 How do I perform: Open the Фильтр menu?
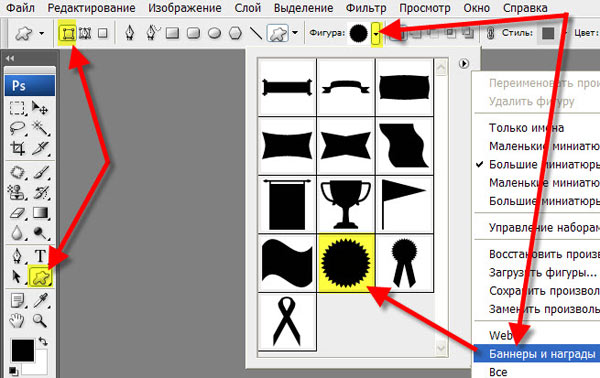tap(366, 8)
